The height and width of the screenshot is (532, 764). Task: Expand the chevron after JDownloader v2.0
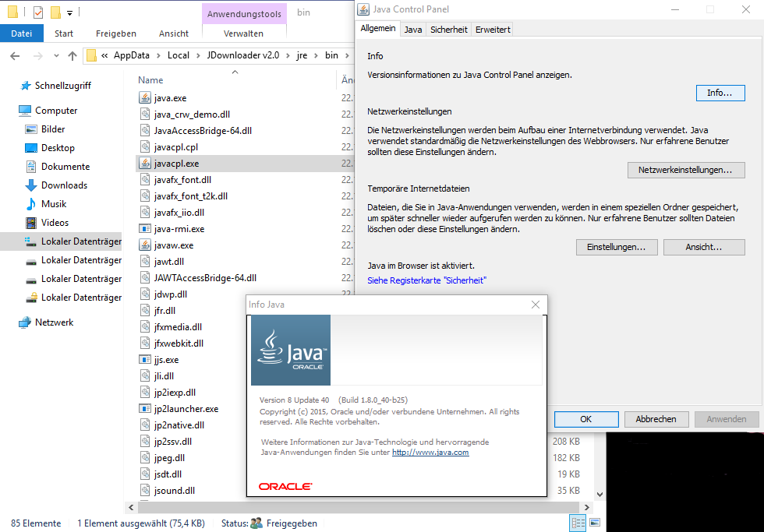288,55
